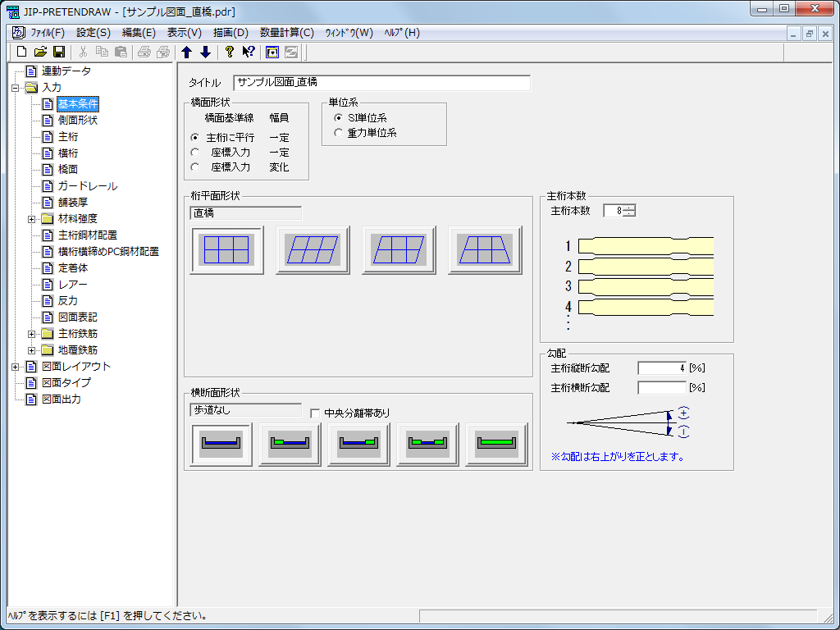Enable the 中央分離帯あり checkbox
The image size is (840, 630).
(316, 413)
